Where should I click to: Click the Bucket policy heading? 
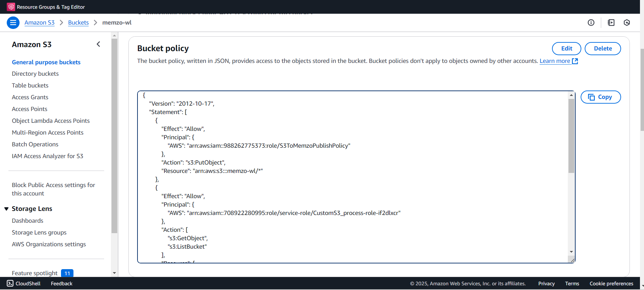click(x=163, y=48)
